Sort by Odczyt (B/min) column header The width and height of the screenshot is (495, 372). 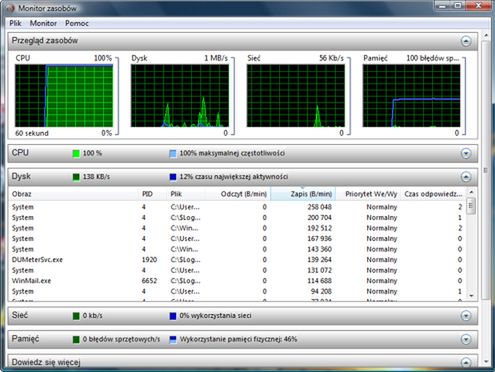238,194
